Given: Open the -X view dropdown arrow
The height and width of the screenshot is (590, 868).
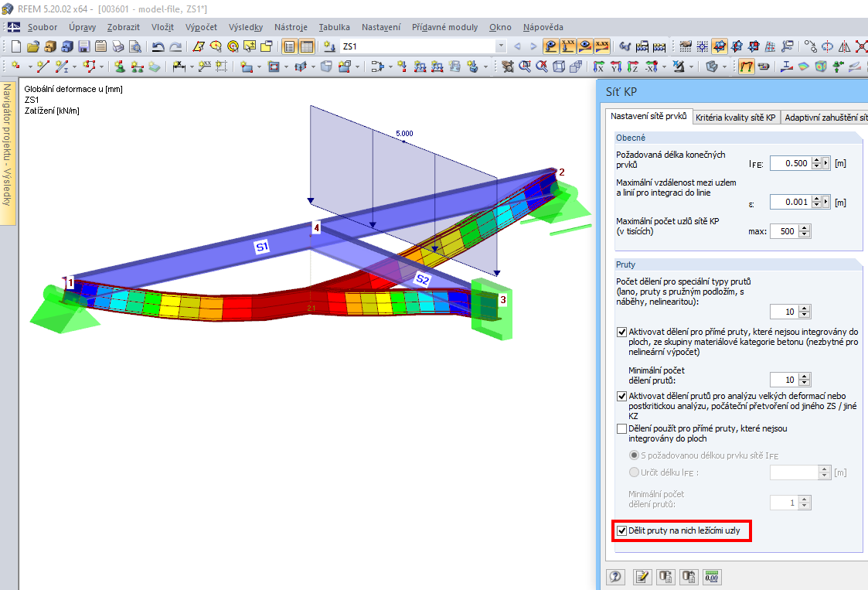Looking at the screenshot, I should [664, 67].
